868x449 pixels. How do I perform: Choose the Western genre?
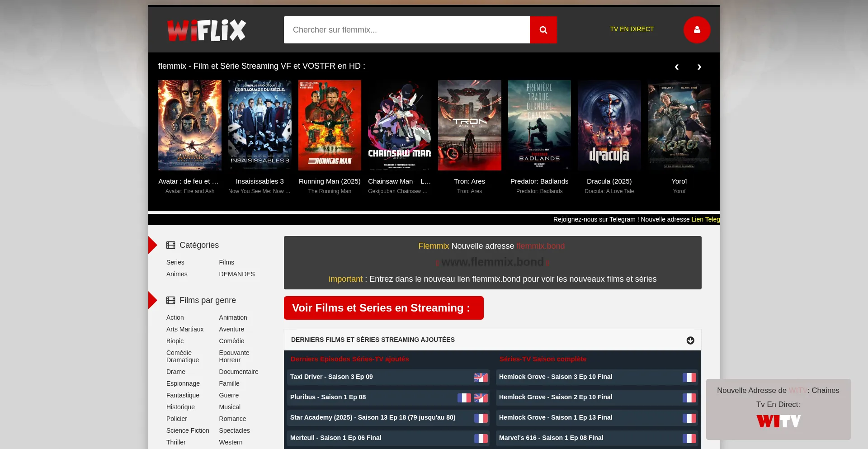(x=231, y=442)
